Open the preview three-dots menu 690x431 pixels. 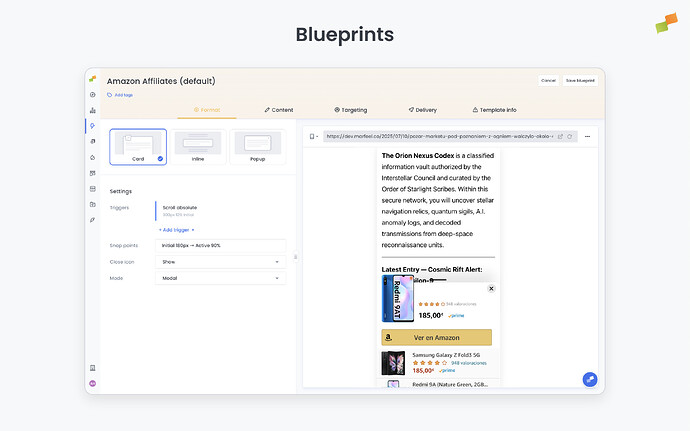tap(587, 136)
